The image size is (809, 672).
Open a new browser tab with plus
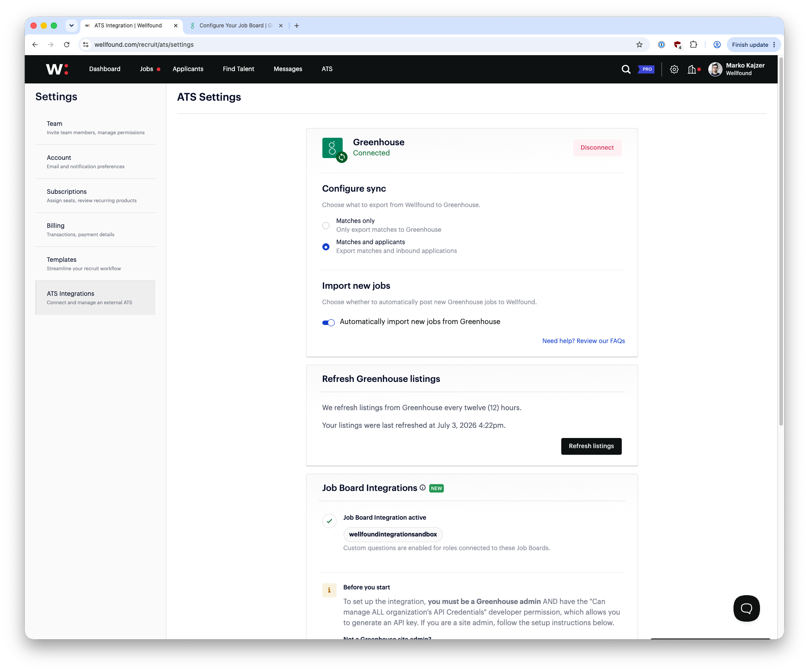(297, 26)
